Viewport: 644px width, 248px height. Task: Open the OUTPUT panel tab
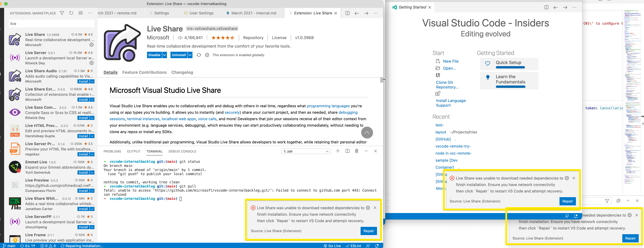coord(133,151)
